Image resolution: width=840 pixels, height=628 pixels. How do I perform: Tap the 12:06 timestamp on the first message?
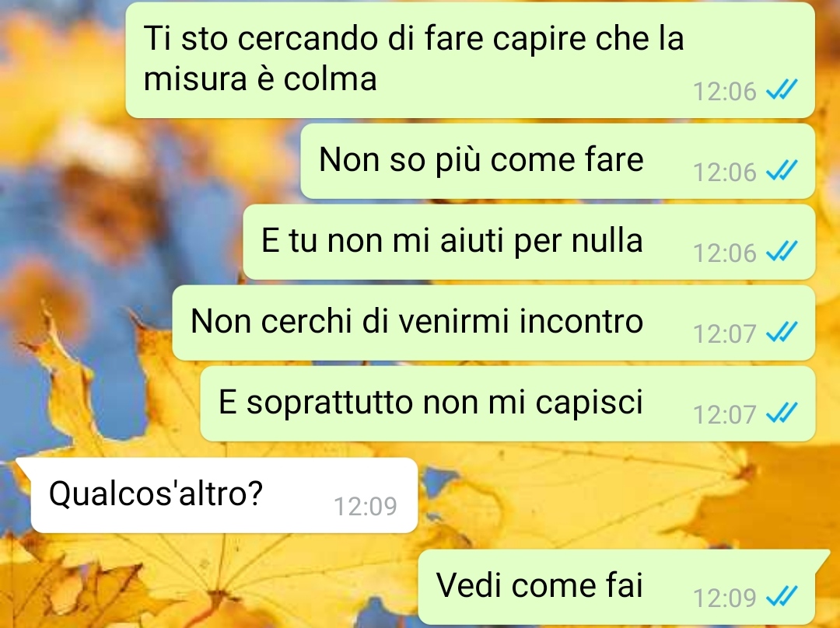pyautogui.click(x=724, y=92)
